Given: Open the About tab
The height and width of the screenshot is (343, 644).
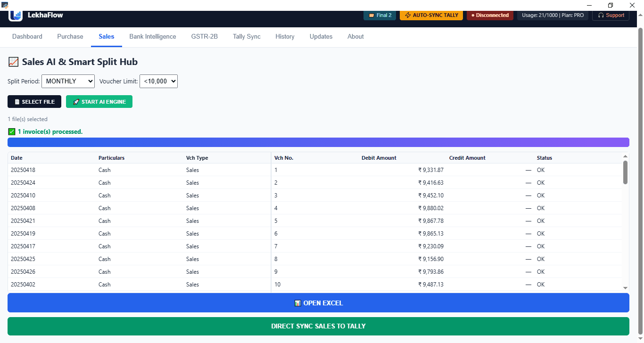Looking at the screenshot, I should (x=355, y=36).
